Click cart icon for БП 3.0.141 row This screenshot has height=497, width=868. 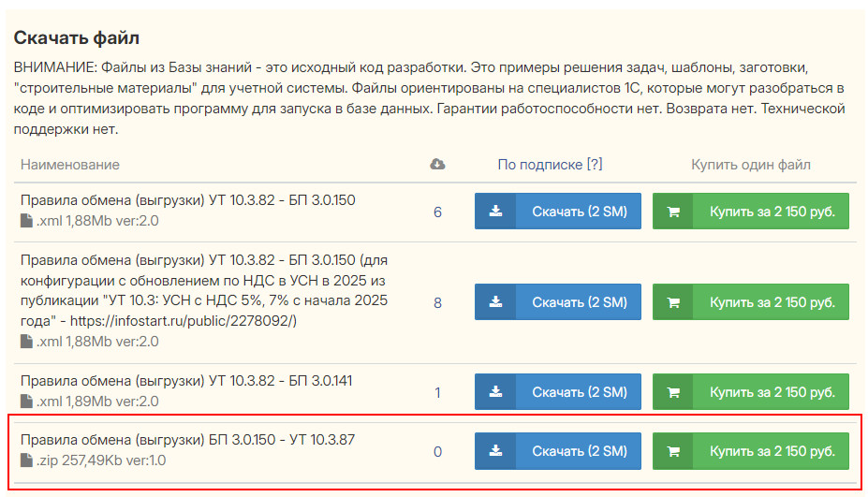pyautogui.click(x=673, y=392)
